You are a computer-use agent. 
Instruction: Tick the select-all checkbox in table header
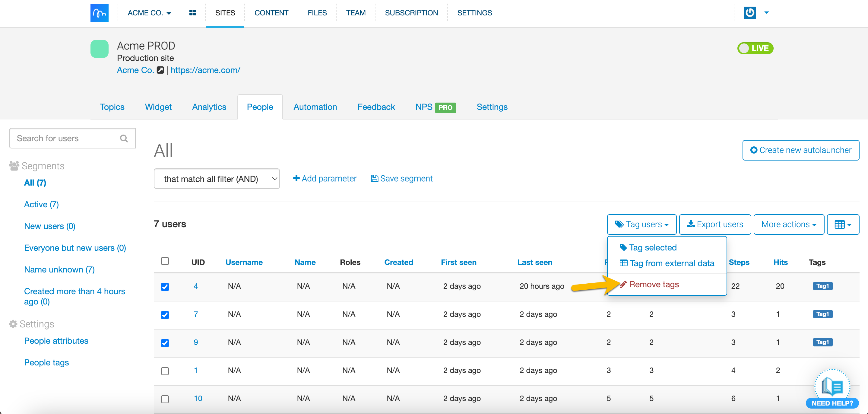(165, 261)
